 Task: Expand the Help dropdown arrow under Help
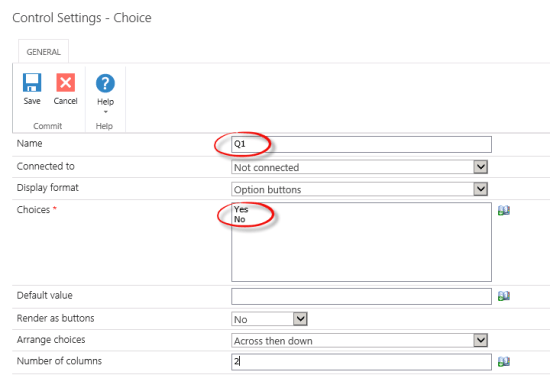(x=106, y=112)
